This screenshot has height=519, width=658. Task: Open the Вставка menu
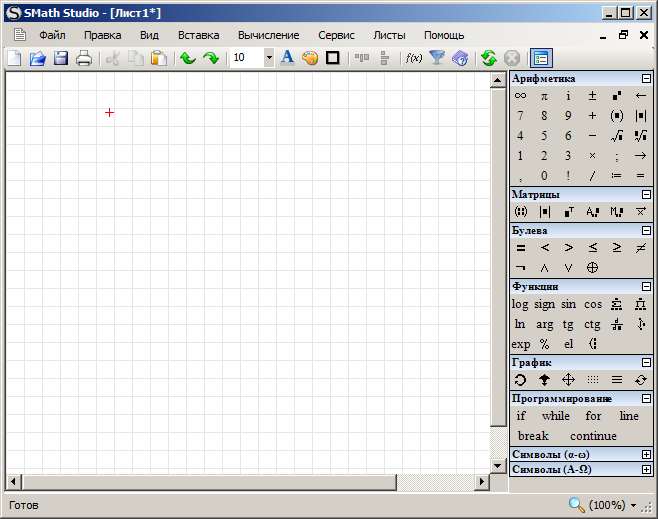[198, 35]
